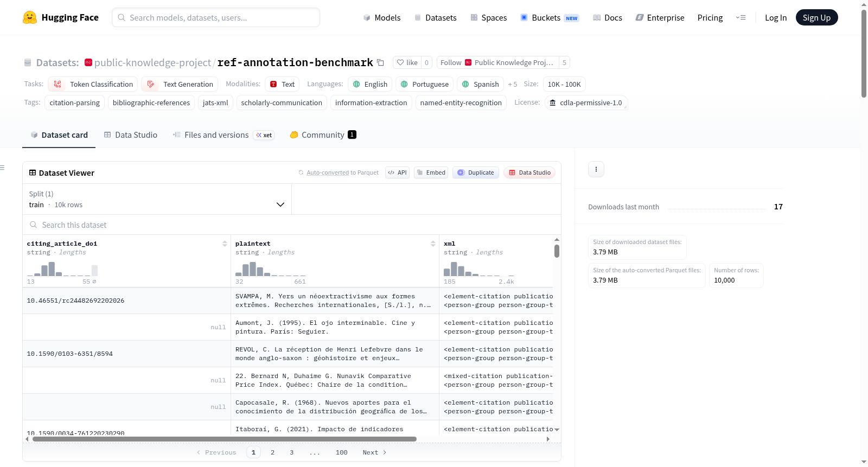Open Buckets in top navigation

coord(550,17)
